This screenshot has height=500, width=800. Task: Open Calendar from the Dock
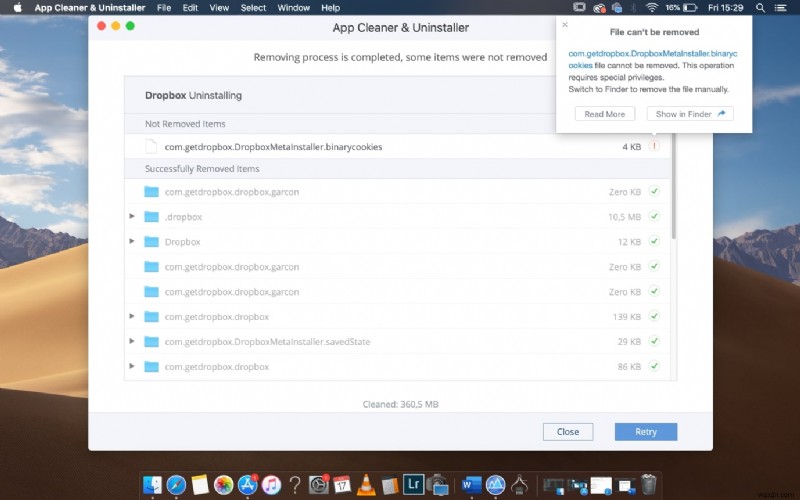(x=342, y=485)
